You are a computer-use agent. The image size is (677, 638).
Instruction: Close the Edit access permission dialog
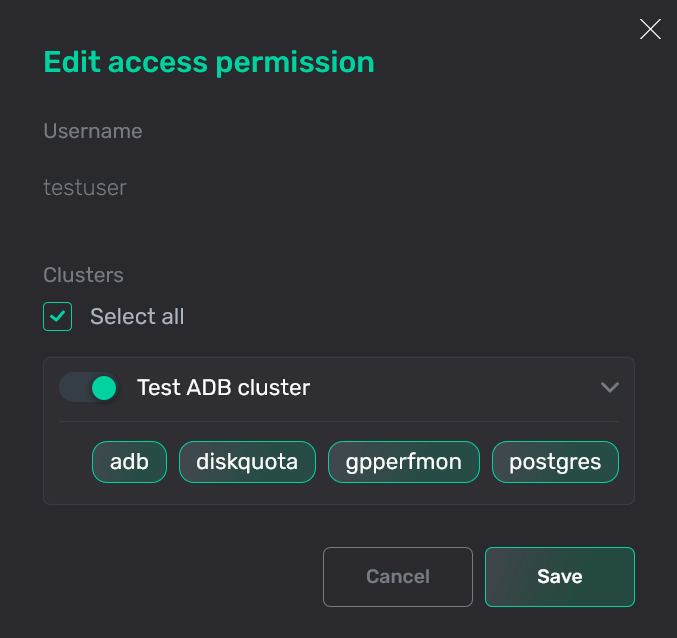[650, 30]
